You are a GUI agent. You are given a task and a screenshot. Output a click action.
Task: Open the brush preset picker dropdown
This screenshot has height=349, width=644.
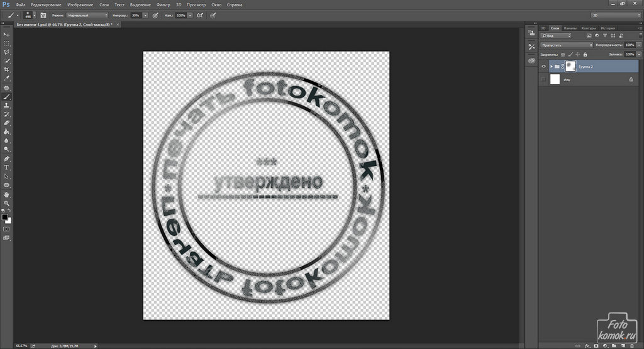point(34,15)
